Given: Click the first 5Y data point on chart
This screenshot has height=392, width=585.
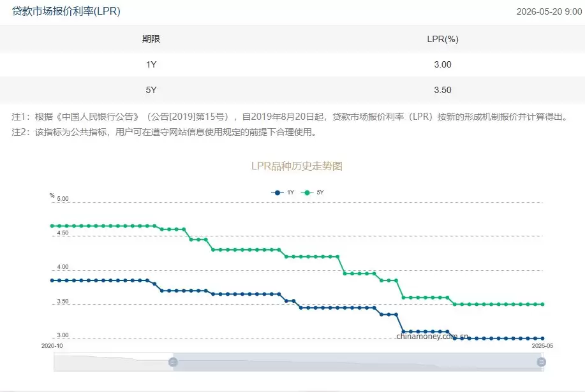Looking at the screenshot, I should [52, 226].
